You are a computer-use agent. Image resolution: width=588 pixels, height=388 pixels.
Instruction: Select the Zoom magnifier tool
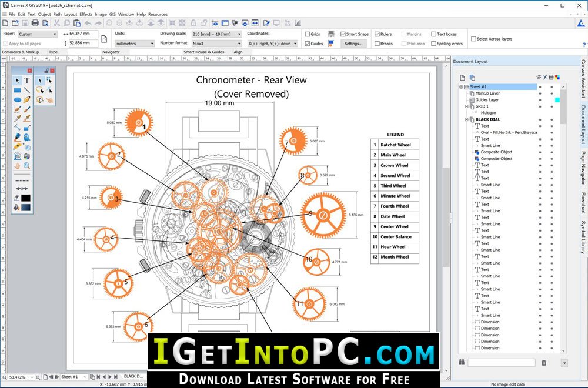pyautogui.click(x=27, y=165)
